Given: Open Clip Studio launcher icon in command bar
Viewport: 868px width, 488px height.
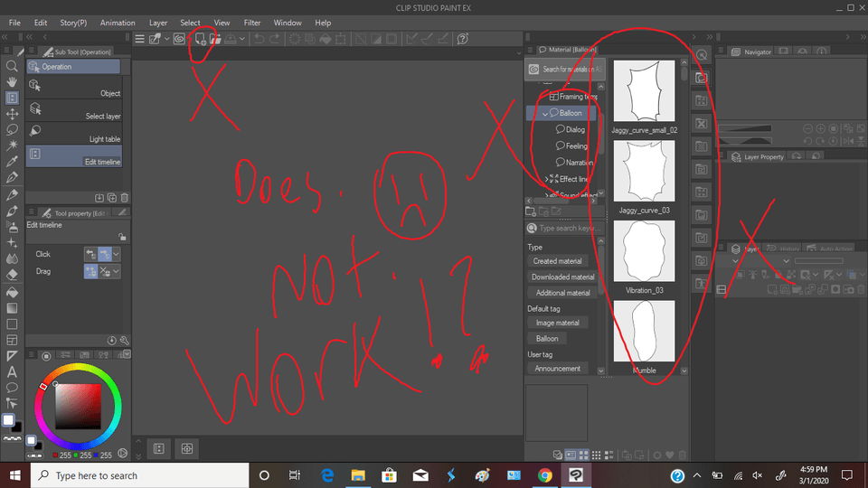Looking at the screenshot, I should (179, 39).
